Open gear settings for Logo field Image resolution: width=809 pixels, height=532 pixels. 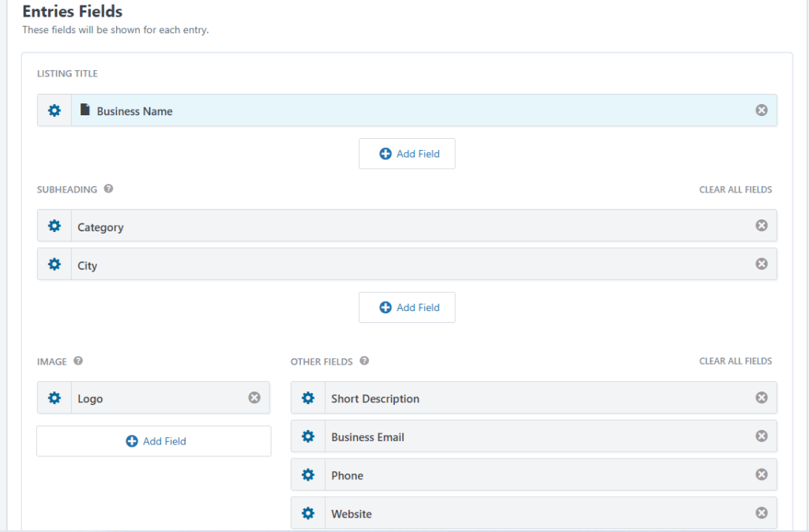(x=55, y=398)
